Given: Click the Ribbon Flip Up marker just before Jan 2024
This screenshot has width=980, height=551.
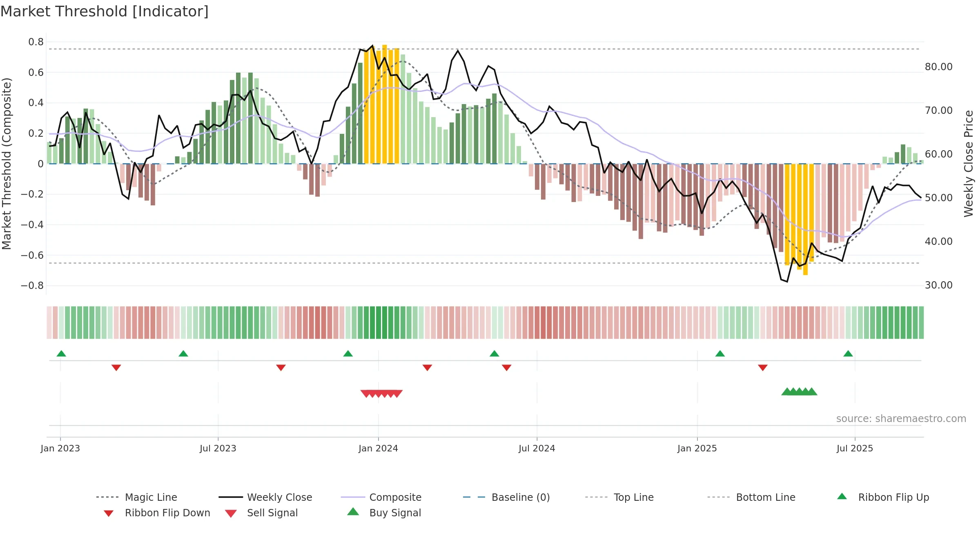Looking at the screenshot, I should coord(348,353).
